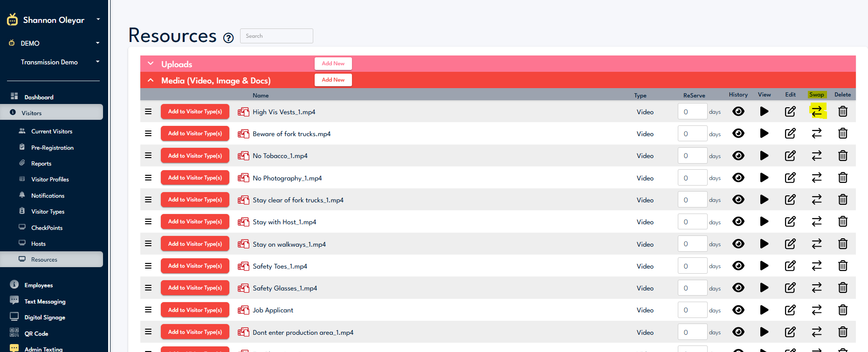
Task: Open CheckPoints in sidebar
Action: pyautogui.click(x=47, y=228)
